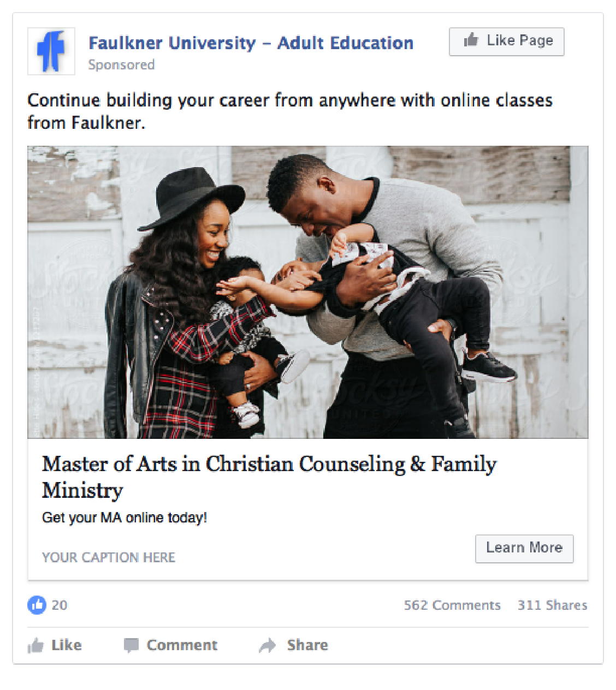This screenshot has height=690, width=616.
Task: Click the YOUR CAPTION HERE text
Action: click(109, 557)
